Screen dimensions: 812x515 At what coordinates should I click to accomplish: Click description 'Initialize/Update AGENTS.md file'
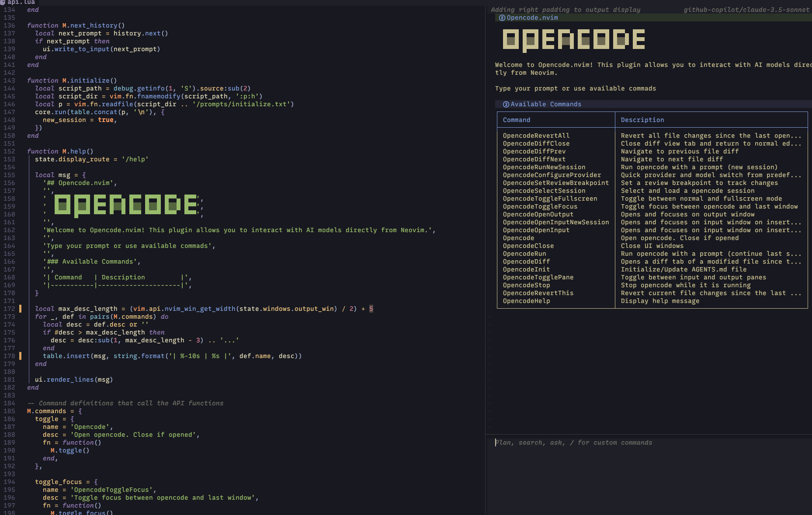point(684,269)
